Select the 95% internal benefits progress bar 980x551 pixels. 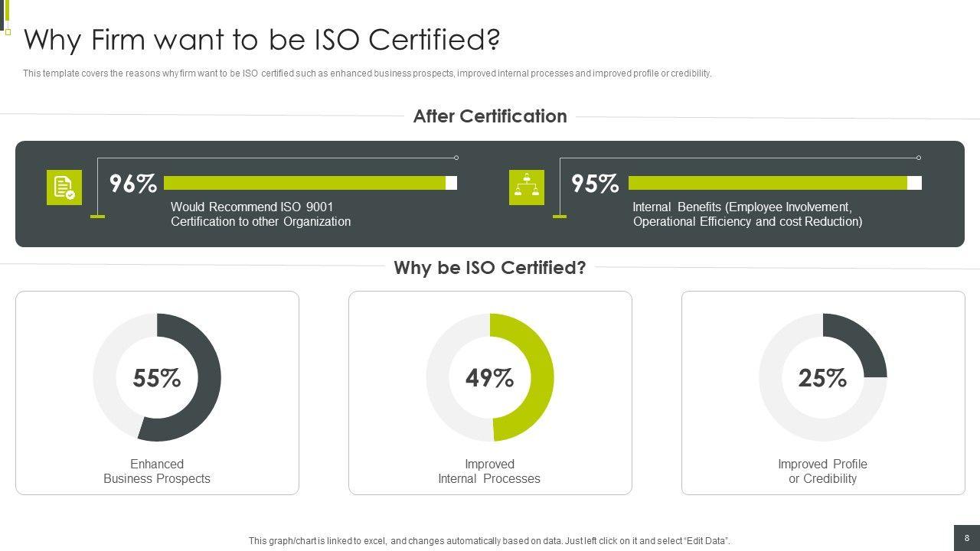(x=774, y=183)
